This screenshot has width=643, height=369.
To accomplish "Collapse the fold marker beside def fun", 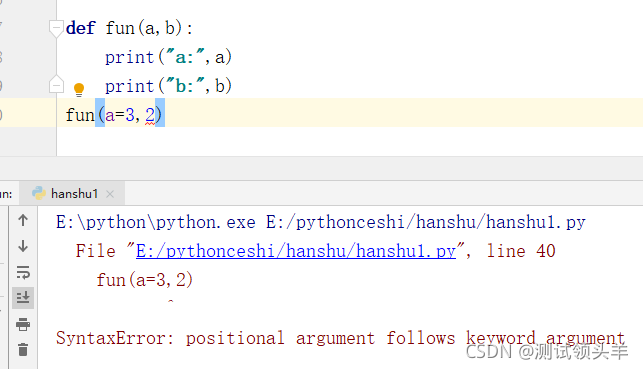I will click(56, 28).
